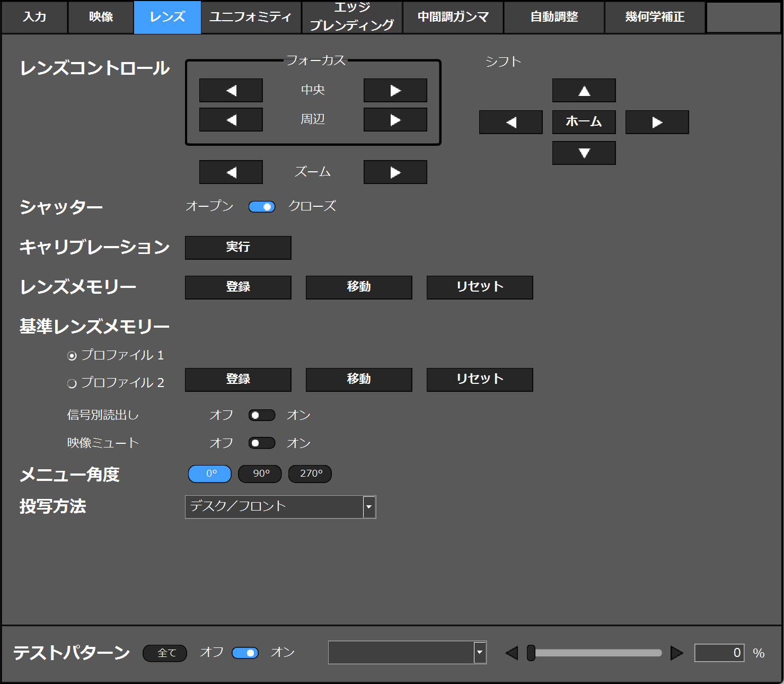Image resolution: width=784 pixels, height=684 pixels.
Task: Open the エッジブレンディング tab
Action: point(352,17)
